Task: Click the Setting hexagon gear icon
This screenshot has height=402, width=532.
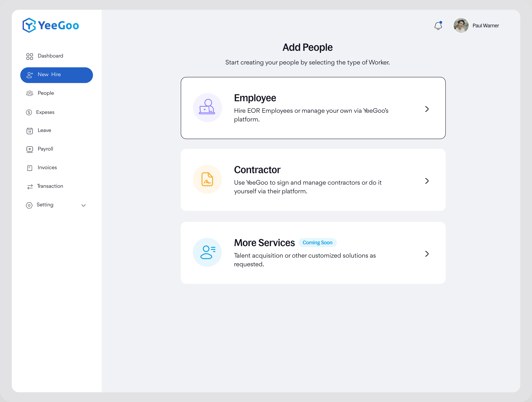Action: coord(29,205)
